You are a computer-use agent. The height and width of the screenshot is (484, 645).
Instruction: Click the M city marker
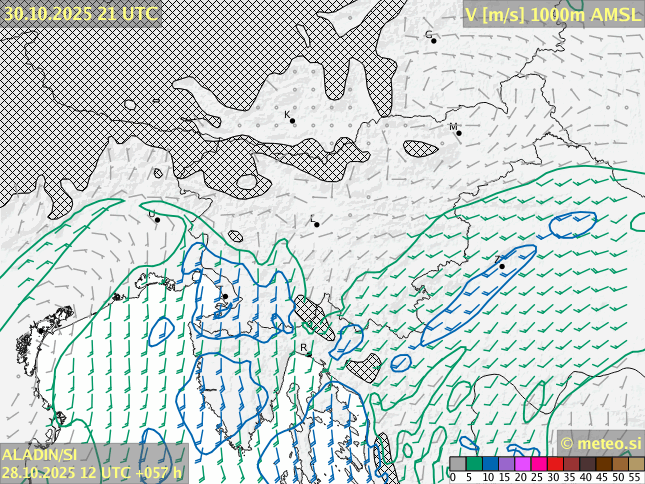459,133
